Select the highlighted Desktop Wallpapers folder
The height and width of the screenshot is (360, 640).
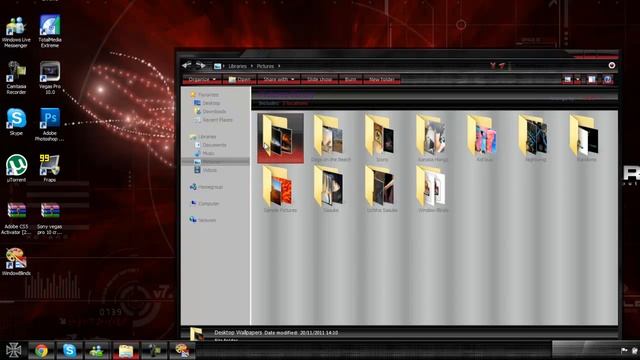(x=280, y=138)
